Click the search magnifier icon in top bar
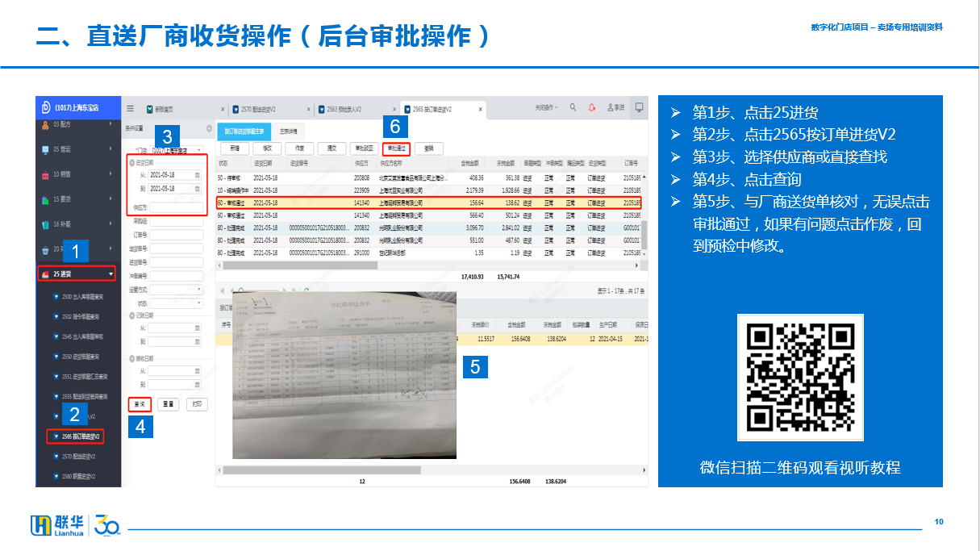 point(573,107)
